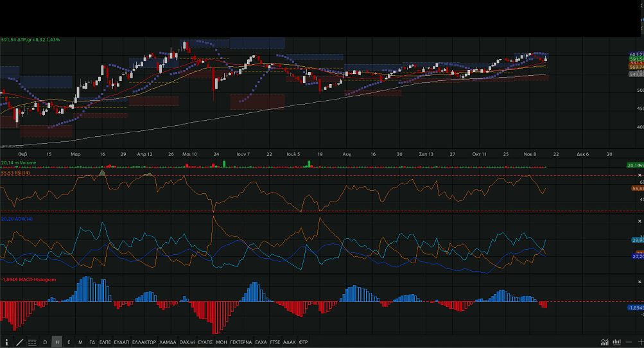The height and width of the screenshot is (348, 644).
Task: Zoom out with the minus icon
Action: coord(629,342)
